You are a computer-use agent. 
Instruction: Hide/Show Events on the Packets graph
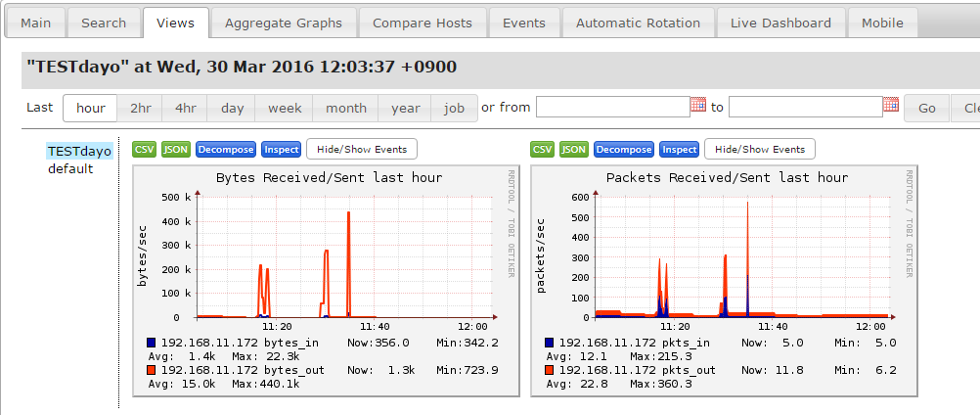(760, 150)
